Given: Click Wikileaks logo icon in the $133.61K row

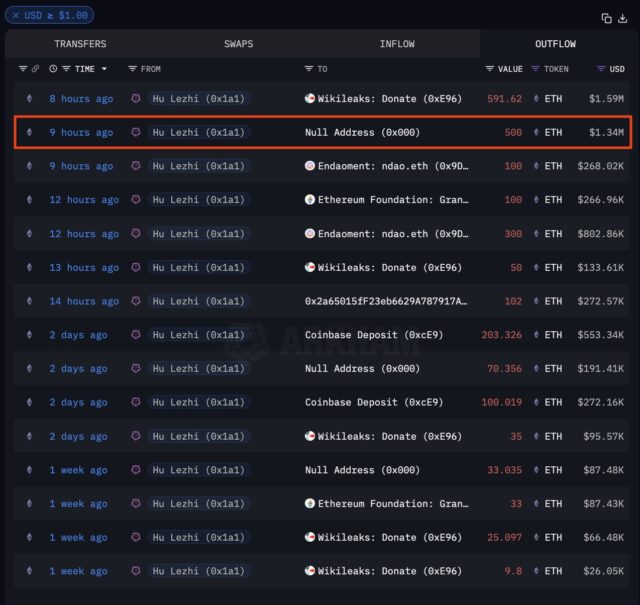Looking at the screenshot, I should (310, 267).
